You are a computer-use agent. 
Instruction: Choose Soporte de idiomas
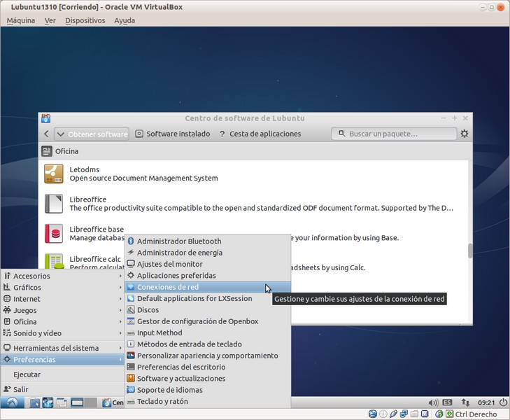tap(208, 390)
